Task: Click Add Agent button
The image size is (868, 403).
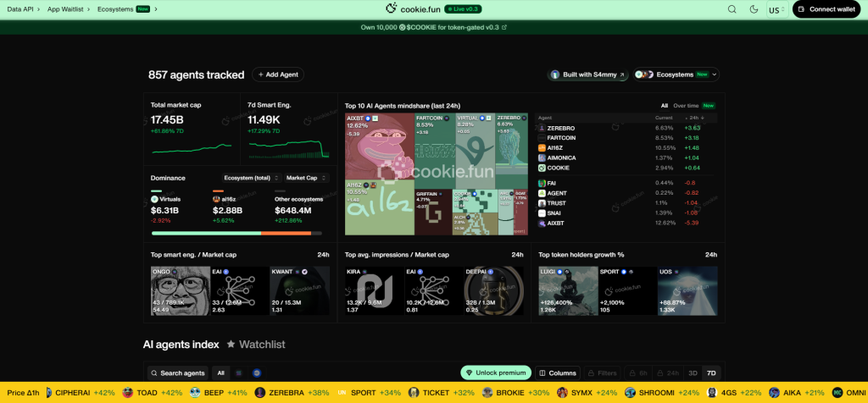Action: pos(278,75)
